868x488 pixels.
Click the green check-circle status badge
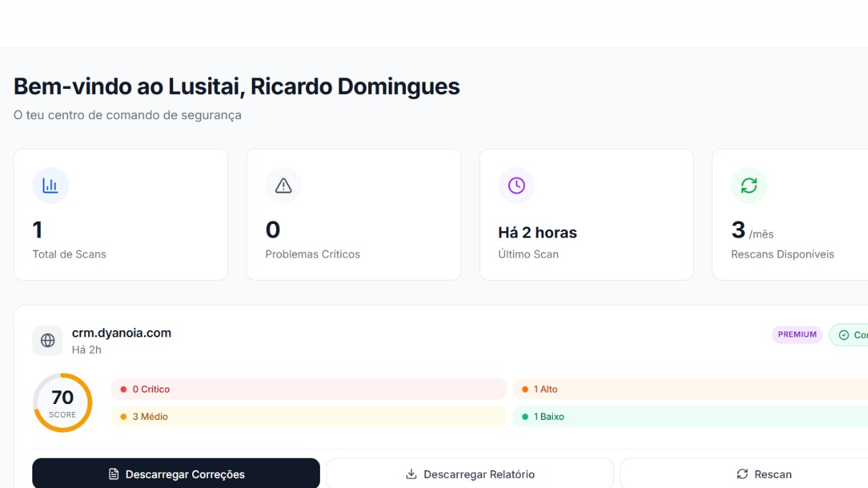849,335
